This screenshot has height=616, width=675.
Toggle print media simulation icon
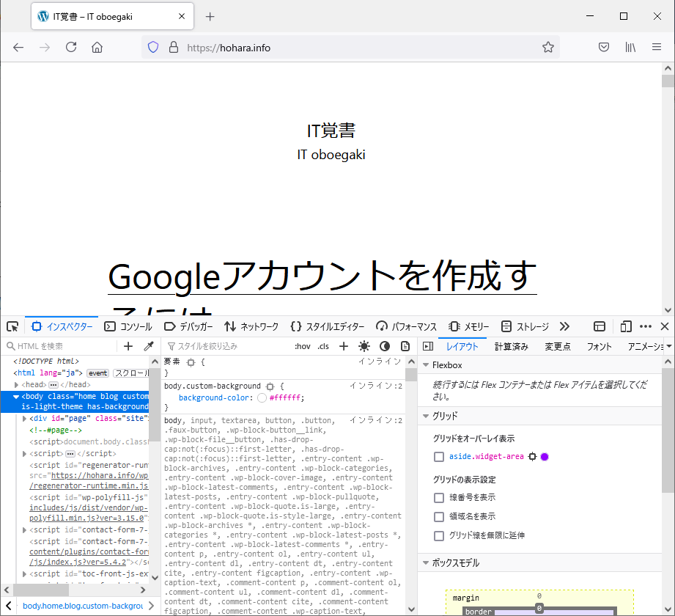point(405,346)
